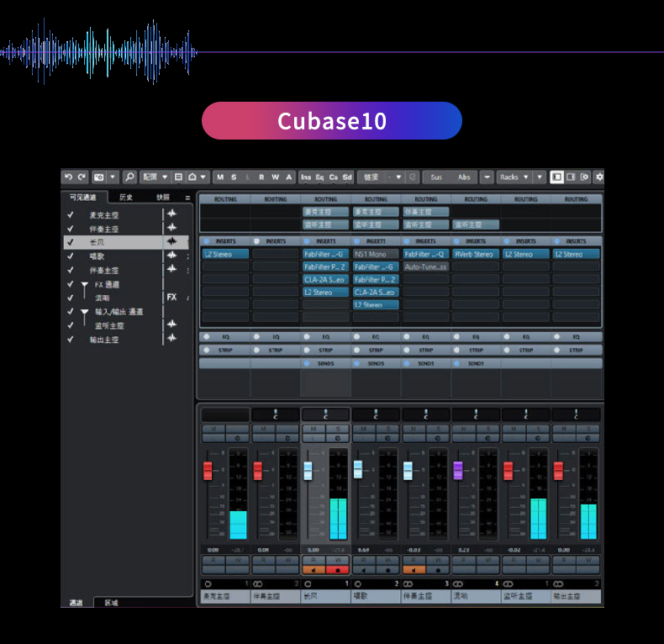Switch to the 历史 history tab
The height and width of the screenshot is (644, 664).
click(126, 197)
